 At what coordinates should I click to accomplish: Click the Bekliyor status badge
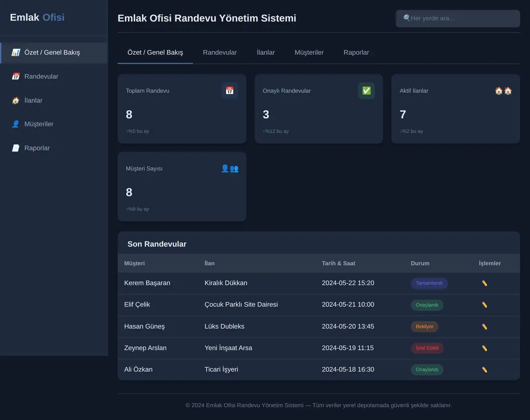[424, 326]
